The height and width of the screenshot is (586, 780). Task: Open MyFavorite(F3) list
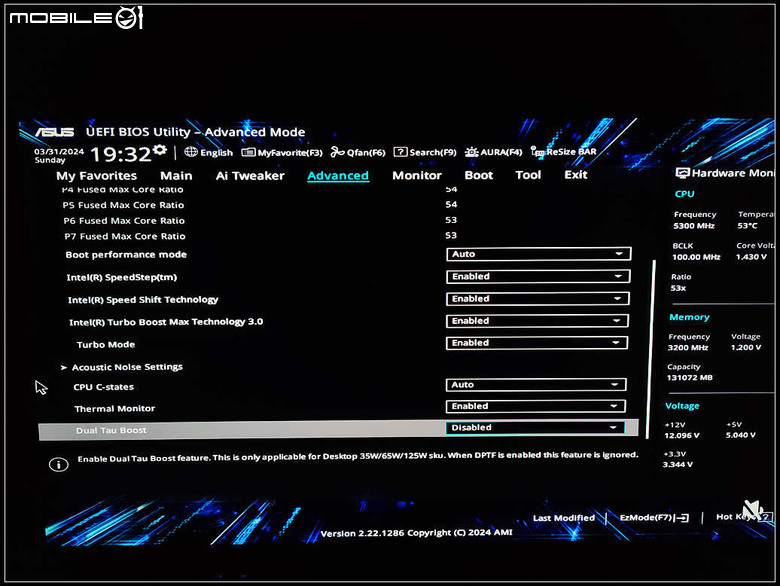[282, 152]
